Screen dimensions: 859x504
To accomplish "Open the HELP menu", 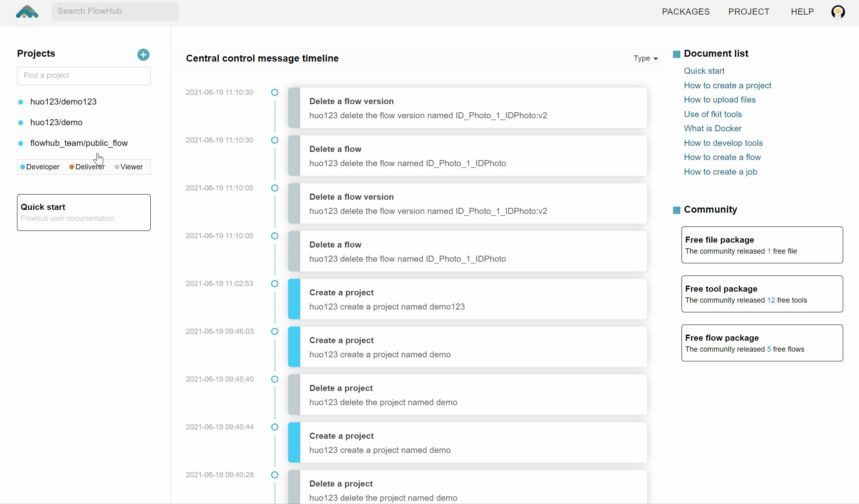I will point(802,12).
